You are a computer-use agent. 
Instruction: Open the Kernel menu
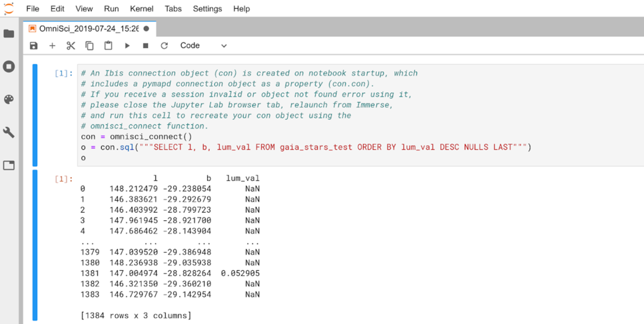141,9
